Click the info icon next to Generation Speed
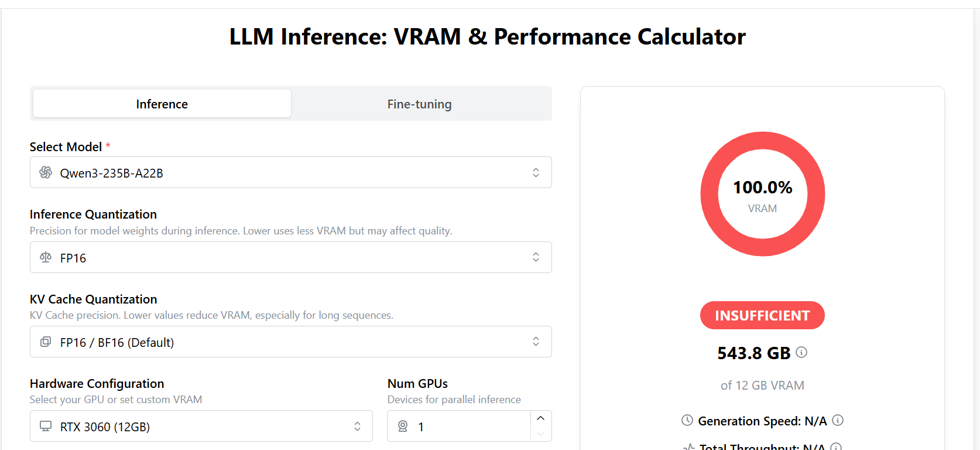The height and width of the screenshot is (450, 980). coord(838,420)
